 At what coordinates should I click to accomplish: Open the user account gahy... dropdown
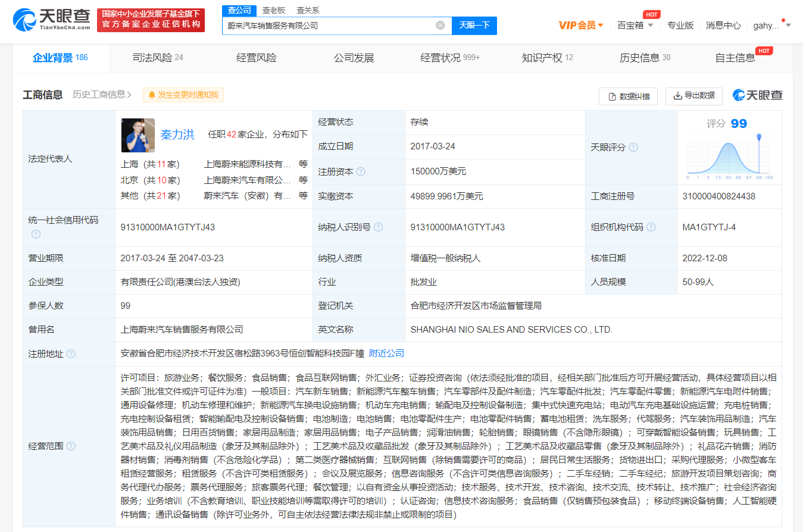[x=772, y=25]
